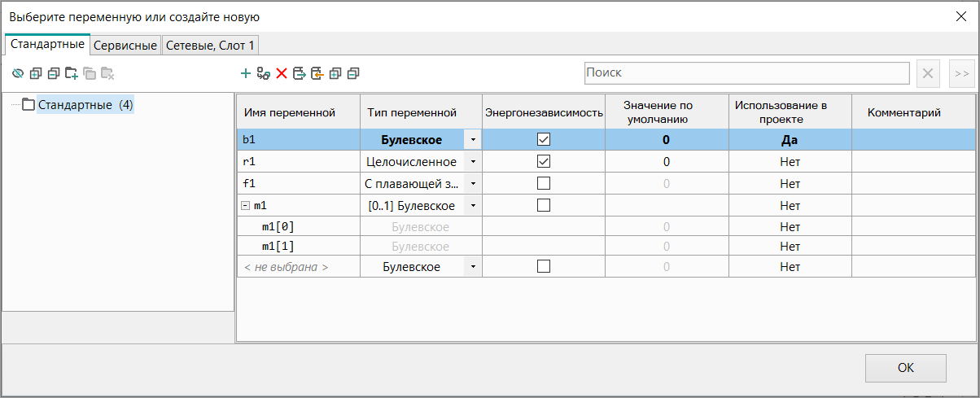Image resolution: width=980 pixels, height=398 pixels.
Task: Switch to the Сетевые, Слот 1 tab
Action: coord(210,46)
